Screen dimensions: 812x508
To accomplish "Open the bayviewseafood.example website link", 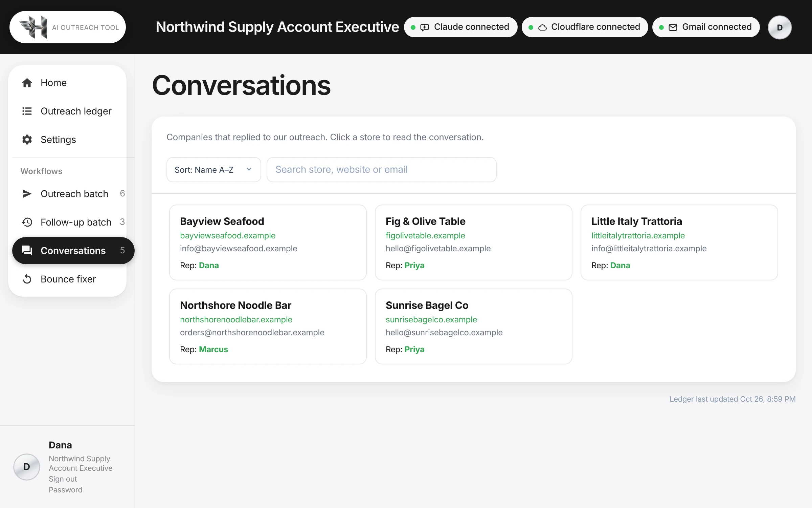I will point(228,235).
